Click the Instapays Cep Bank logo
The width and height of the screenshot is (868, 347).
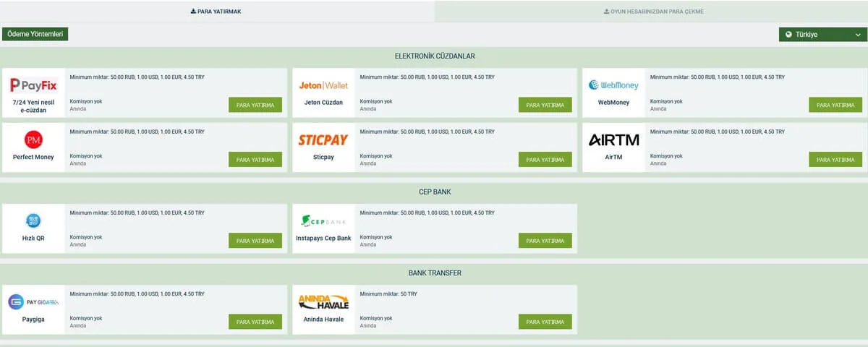[323, 220]
